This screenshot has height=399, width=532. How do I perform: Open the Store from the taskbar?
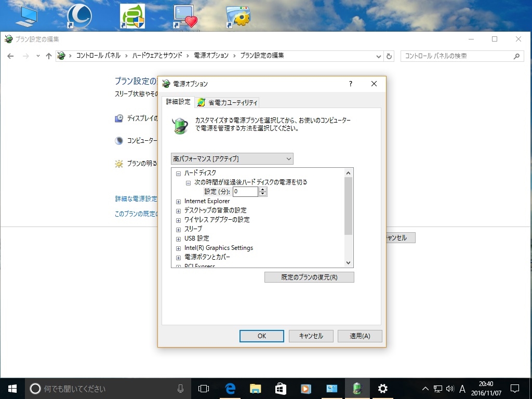coord(281,389)
